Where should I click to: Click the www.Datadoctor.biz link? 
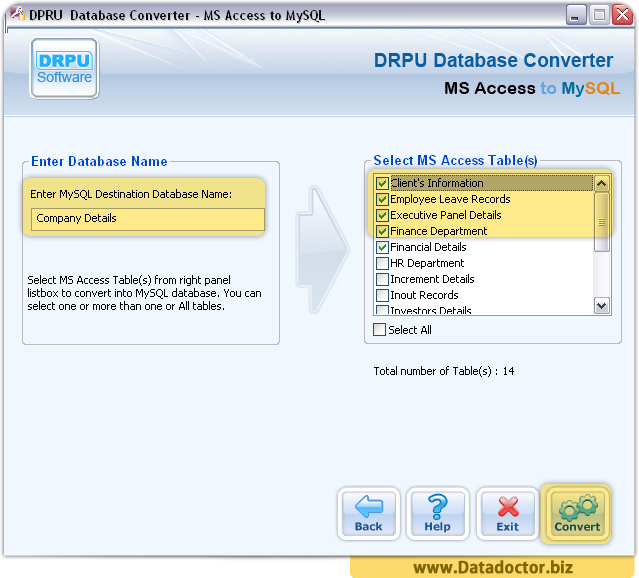(x=493, y=567)
